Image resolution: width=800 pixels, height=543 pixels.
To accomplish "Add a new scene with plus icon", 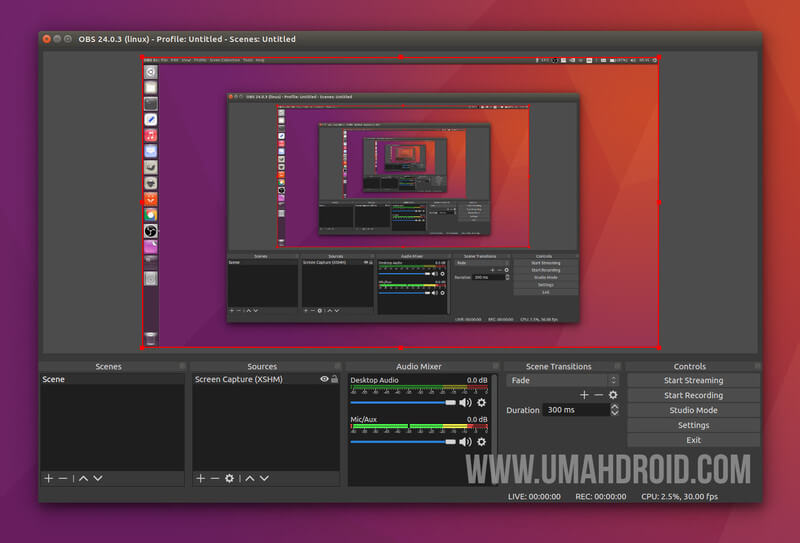I will pyautogui.click(x=48, y=478).
